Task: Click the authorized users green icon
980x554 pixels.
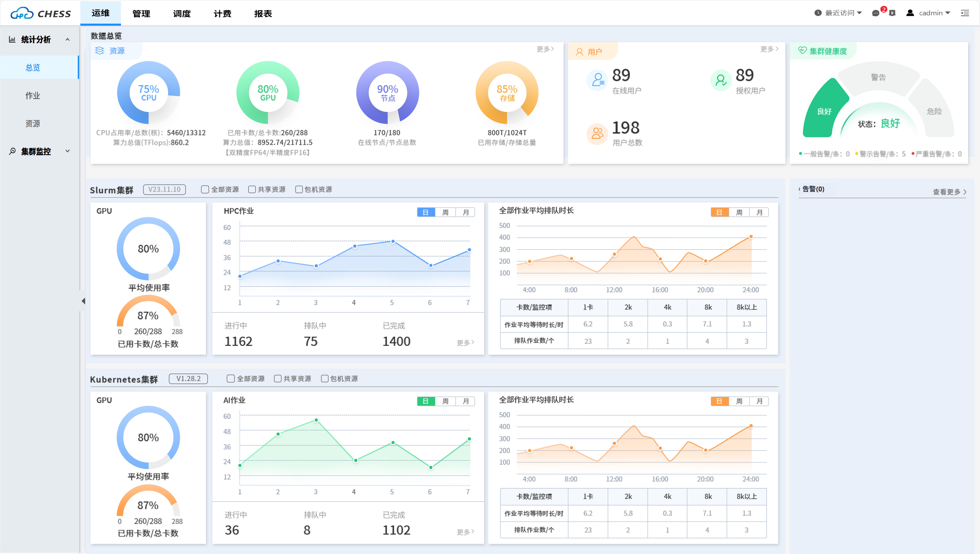Action: (x=721, y=80)
